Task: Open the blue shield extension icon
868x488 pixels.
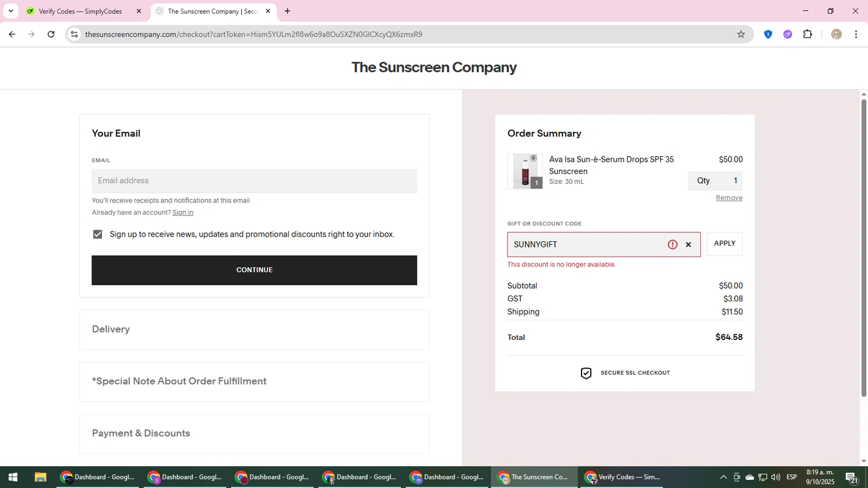Action: (768, 34)
